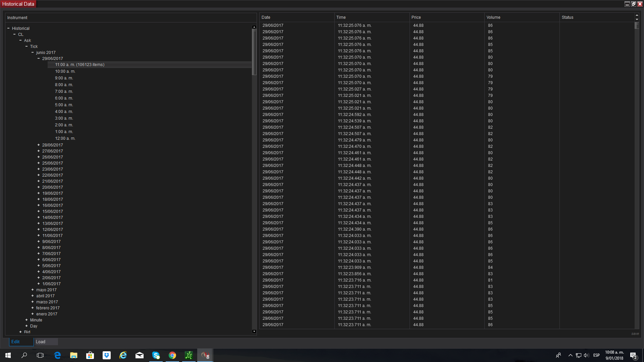This screenshot has width=644, height=362.
Task: Launch Microsoft Store taskbar icon
Action: (90, 355)
